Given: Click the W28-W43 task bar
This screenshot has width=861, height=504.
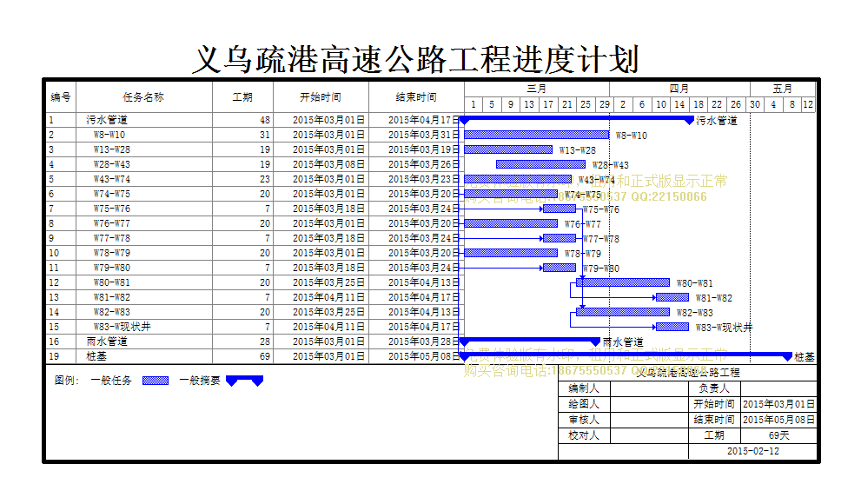Looking at the screenshot, I should click(541, 164).
